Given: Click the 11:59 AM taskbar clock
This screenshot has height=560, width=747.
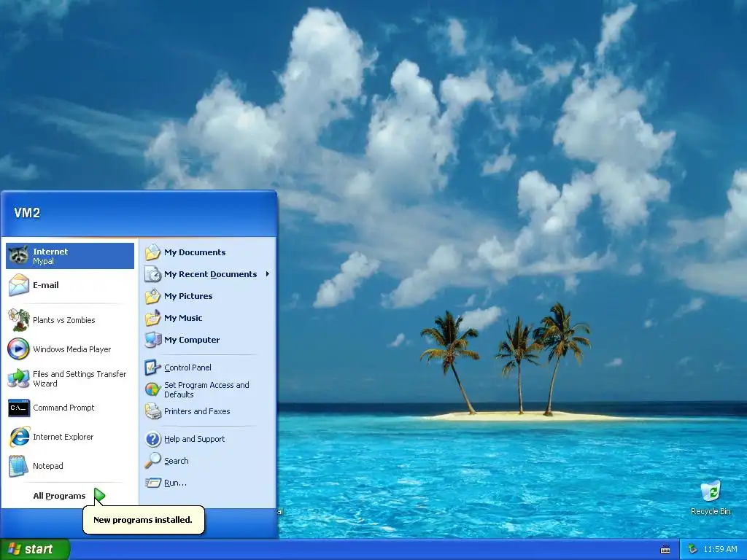Looking at the screenshot, I should [720, 549].
